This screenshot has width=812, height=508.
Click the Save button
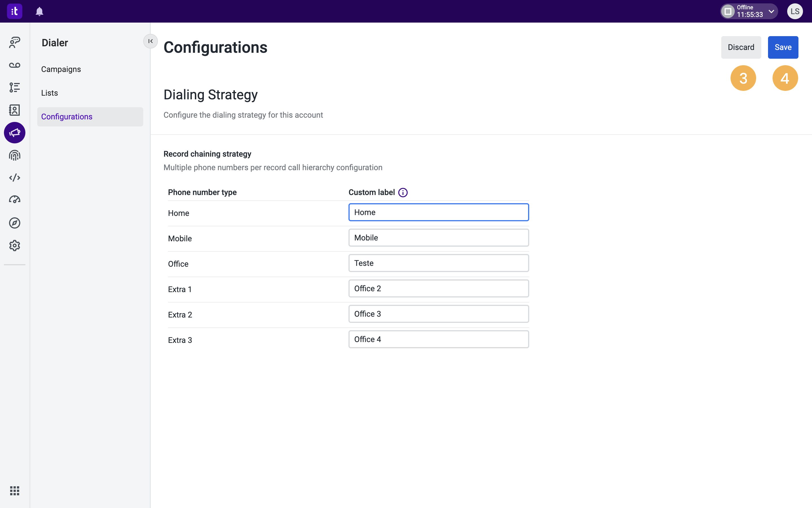click(783, 47)
